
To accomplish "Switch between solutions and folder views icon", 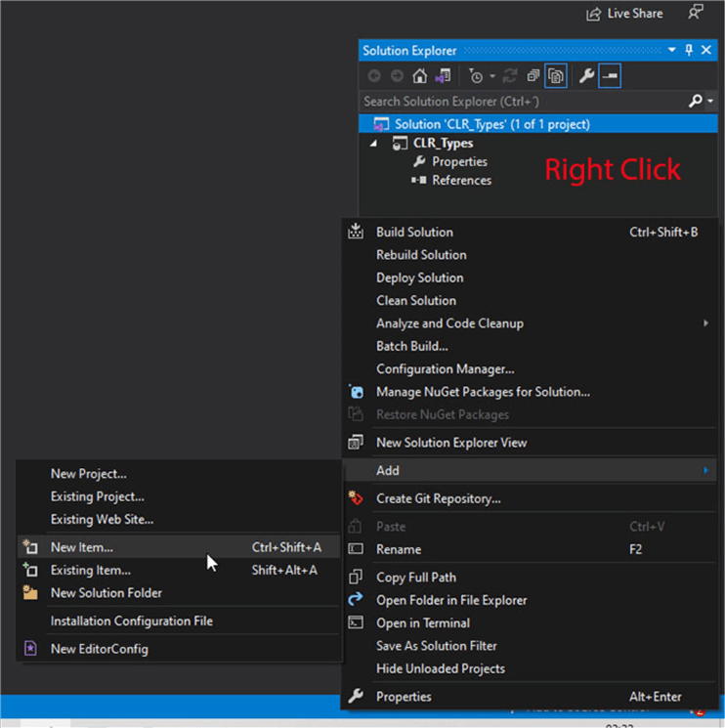I will [x=444, y=76].
